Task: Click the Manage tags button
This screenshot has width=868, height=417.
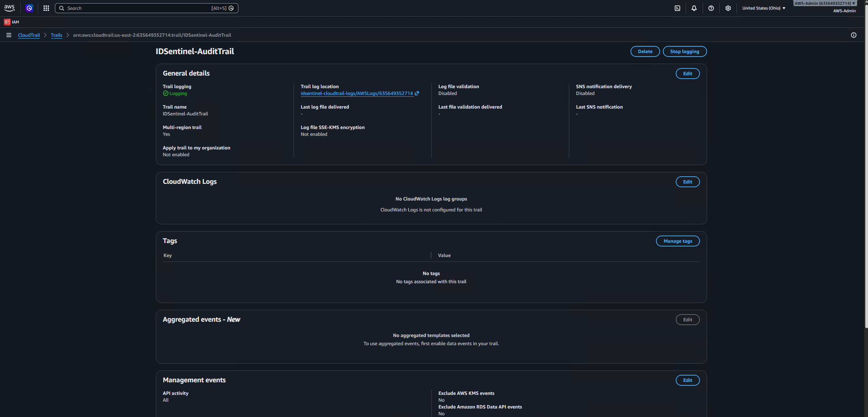Action: point(678,241)
